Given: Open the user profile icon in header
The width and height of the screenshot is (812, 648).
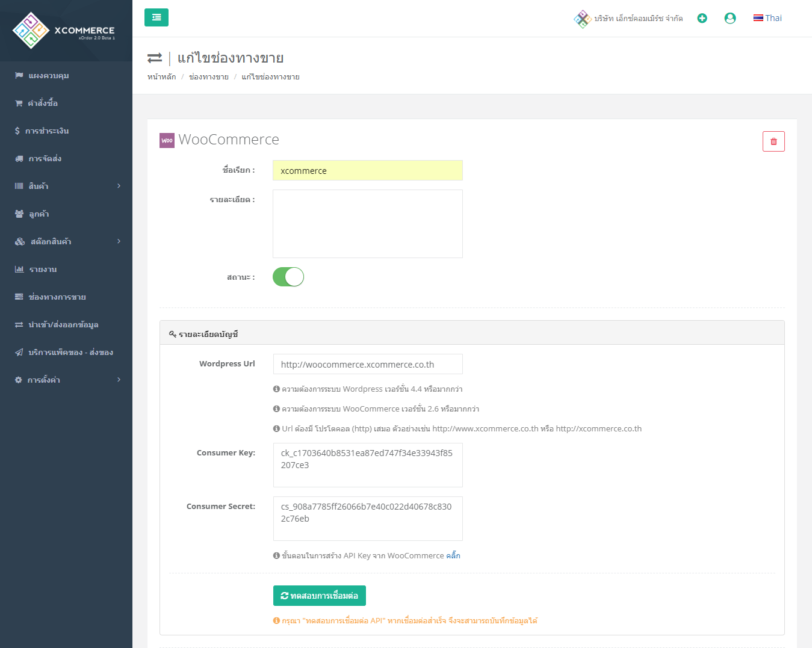Looking at the screenshot, I should 730,18.
